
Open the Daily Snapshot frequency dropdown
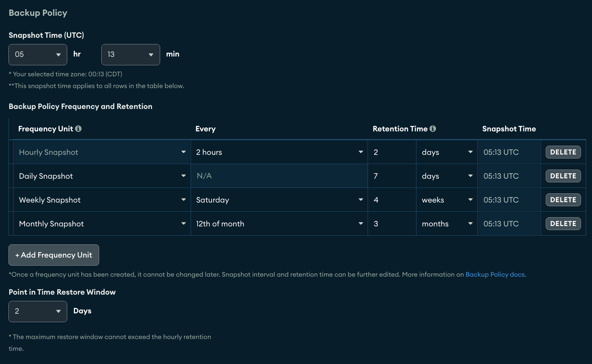[x=102, y=176]
